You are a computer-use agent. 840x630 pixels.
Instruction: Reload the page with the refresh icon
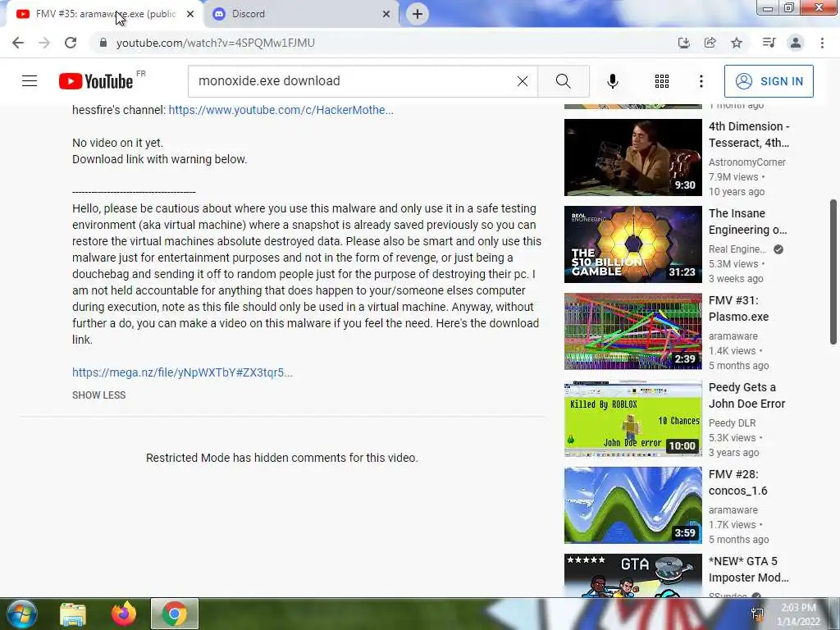pyautogui.click(x=71, y=43)
